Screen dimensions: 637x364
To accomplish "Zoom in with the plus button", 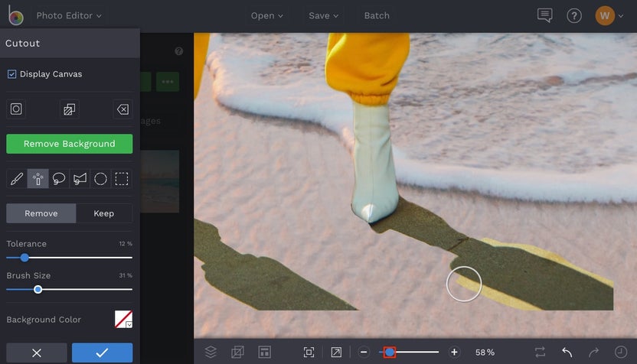I will [454, 353].
